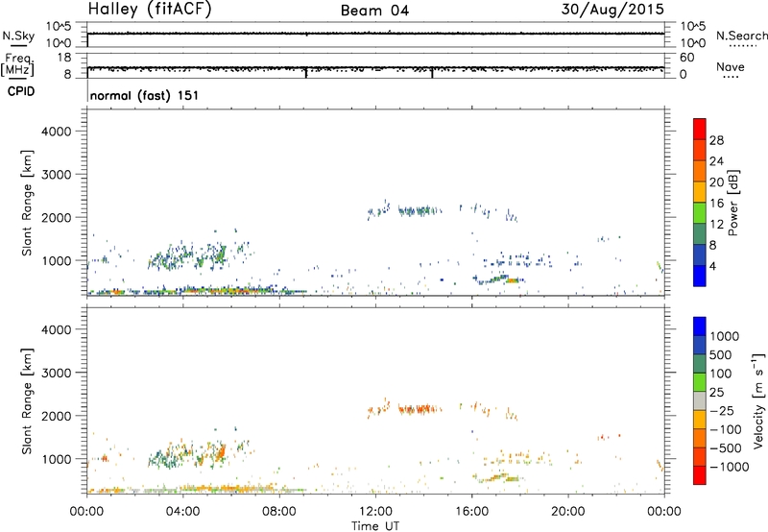This screenshot has height=532, width=768.
Task: Click the 04:00 scatter cluster in power panel
Action: 188,255
